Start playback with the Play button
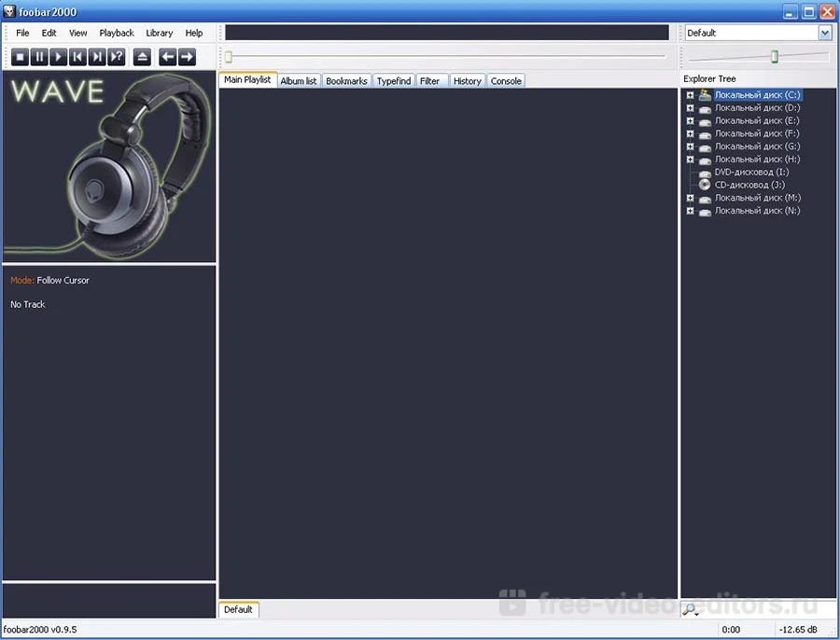840x640 pixels. click(58, 57)
